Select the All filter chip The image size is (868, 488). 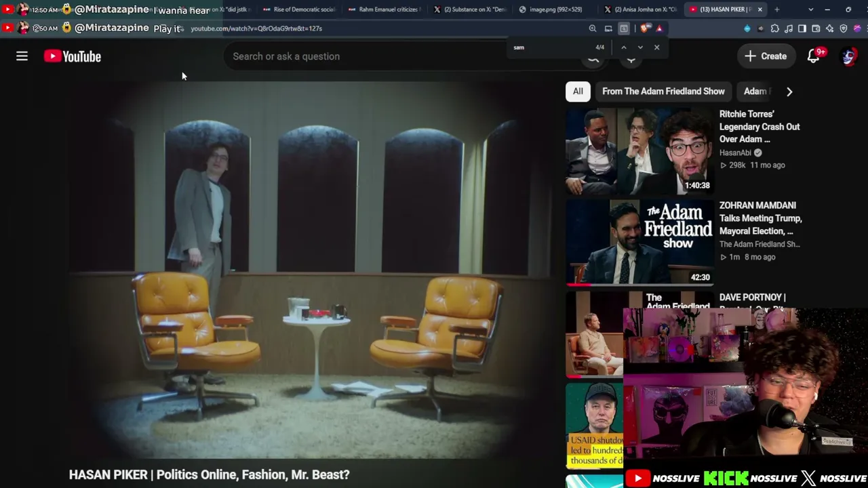pos(578,91)
